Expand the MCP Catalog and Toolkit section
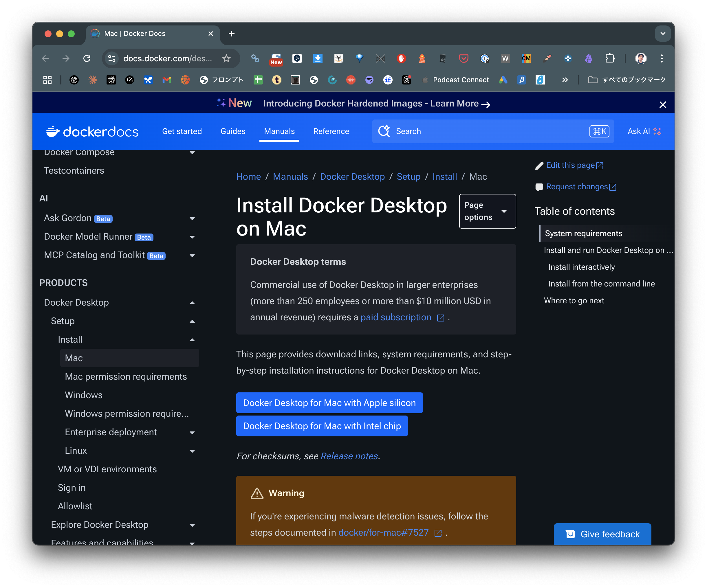Image resolution: width=707 pixels, height=588 pixels. tap(192, 256)
